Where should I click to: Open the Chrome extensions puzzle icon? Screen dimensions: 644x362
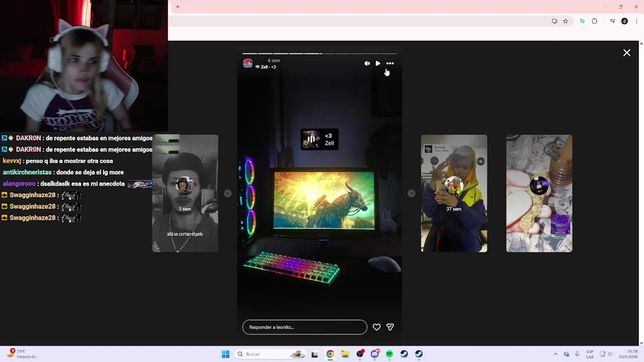[x=595, y=21]
